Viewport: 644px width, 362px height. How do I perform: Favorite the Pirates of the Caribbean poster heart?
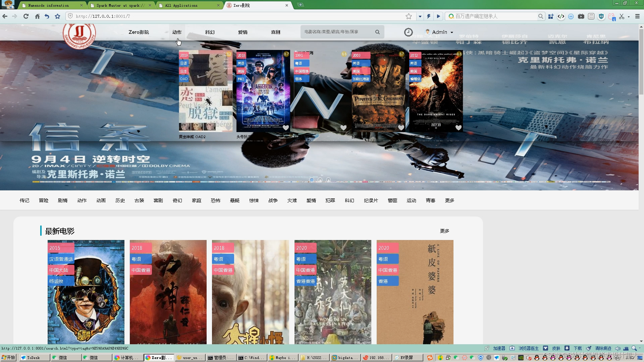pyautogui.click(x=401, y=127)
